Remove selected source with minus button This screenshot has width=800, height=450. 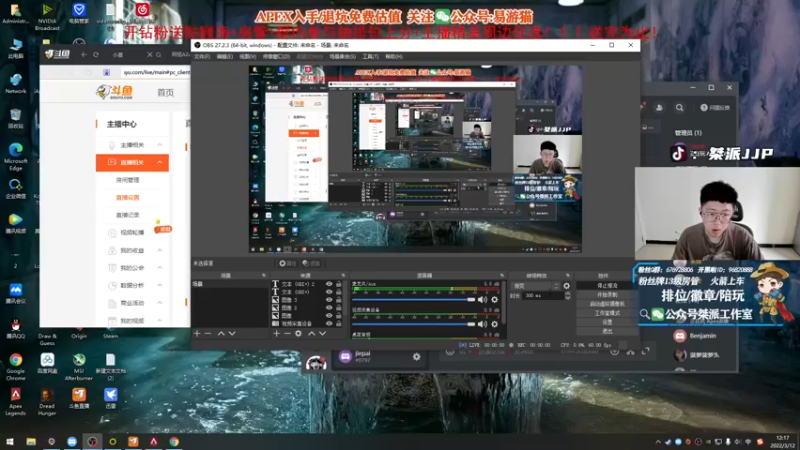(287, 334)
